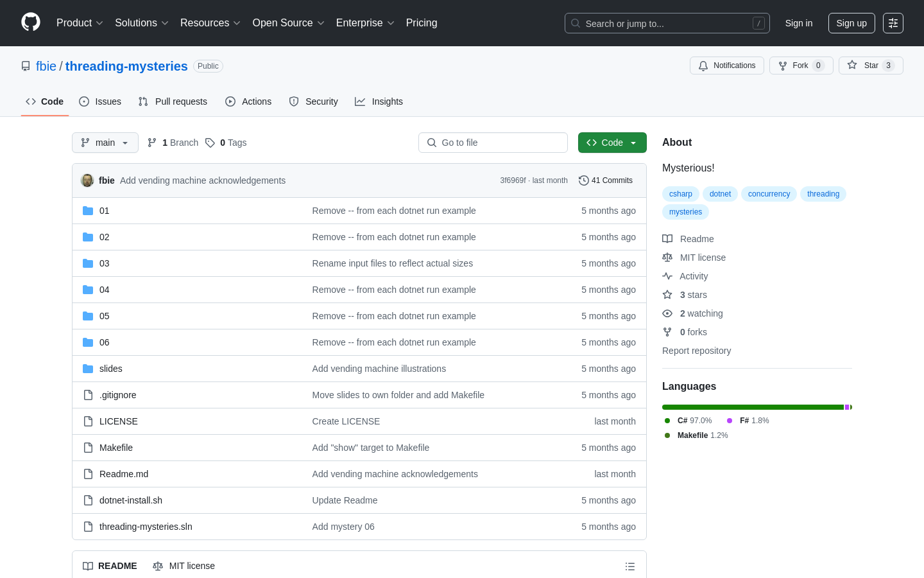Viewport: 924px width, 578px height.
Task: Expand the Solutions menu
Action: [142, 22]
